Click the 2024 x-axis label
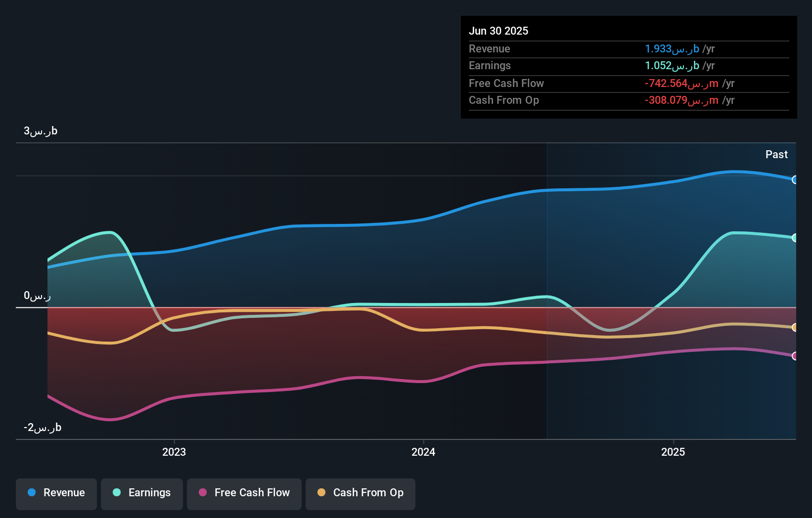The image size is (812, 518). (423, 452)
